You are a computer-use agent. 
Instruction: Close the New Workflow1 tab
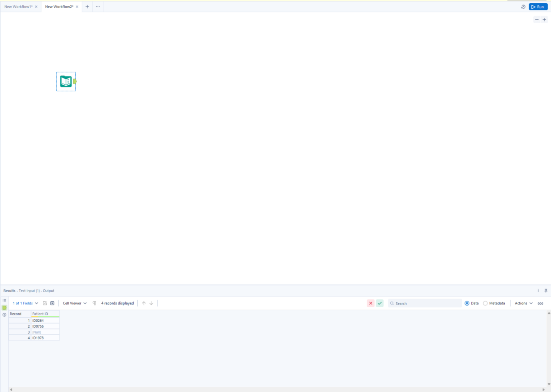pyautogui.click(x=36, y=7)
